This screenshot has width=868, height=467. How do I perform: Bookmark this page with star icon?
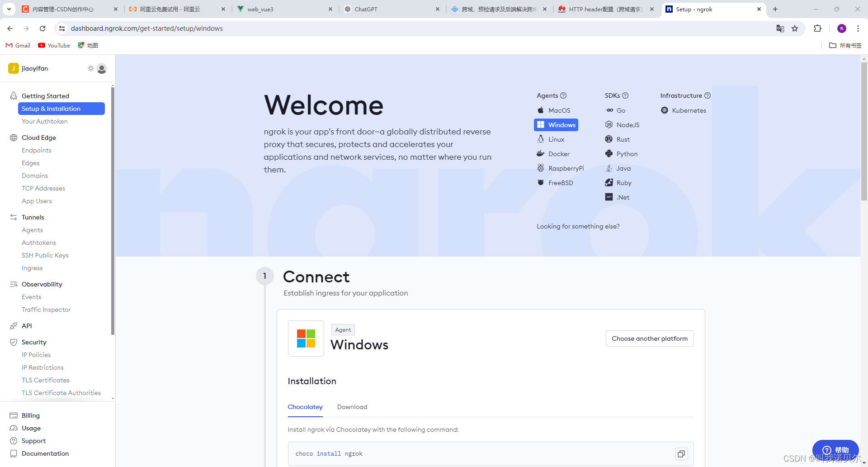[795, 29]
